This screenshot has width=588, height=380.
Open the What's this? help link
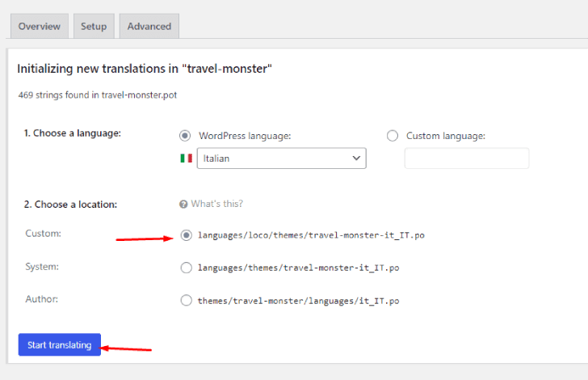(216, 204)
